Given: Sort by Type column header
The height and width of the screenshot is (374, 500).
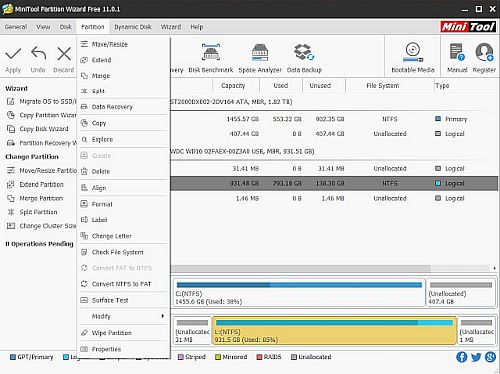Looking at the screenshot, I should pos(466,86).
